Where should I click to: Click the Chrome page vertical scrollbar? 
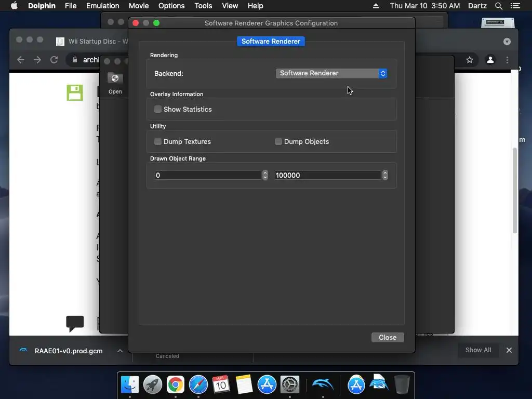coord(515,190)
